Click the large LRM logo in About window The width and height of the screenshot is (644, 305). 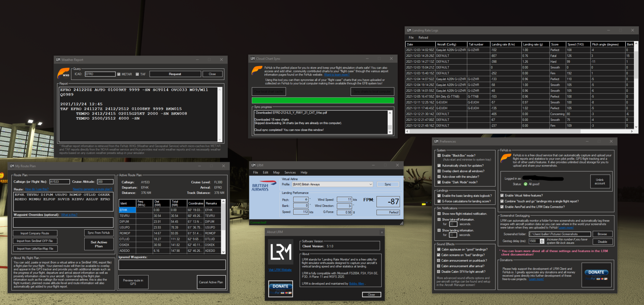pos(281,252)
